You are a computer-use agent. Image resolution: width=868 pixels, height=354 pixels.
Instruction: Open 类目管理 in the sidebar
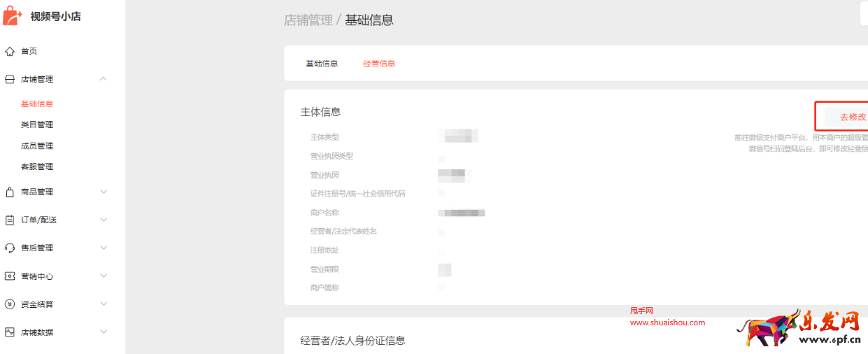pyautogui.click(x=37, y=125)
